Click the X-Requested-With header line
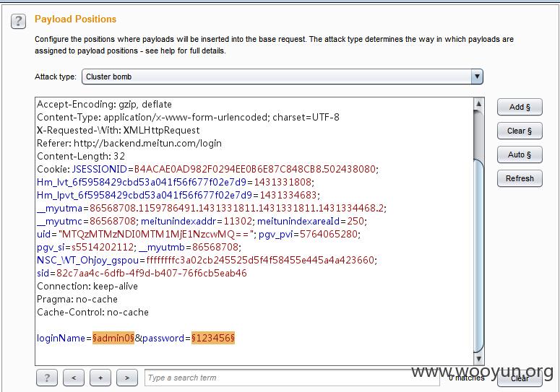Screen dimensions: 560x392 pyautogui.click(x=119, y=130)
